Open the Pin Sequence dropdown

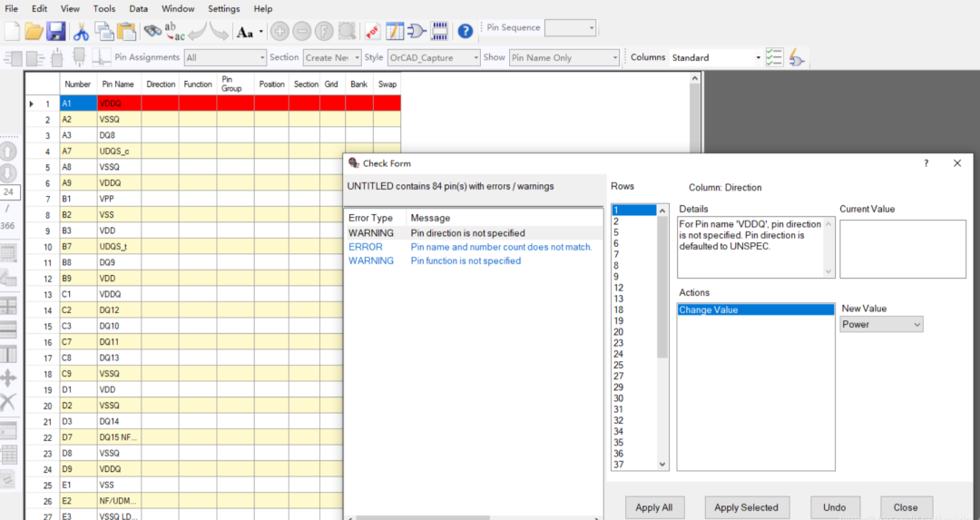570,27
